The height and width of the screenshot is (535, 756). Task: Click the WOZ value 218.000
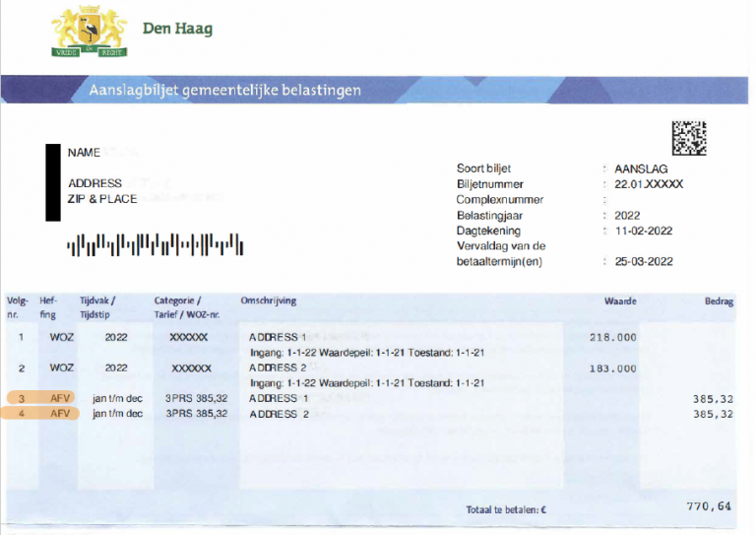point(613,338)
